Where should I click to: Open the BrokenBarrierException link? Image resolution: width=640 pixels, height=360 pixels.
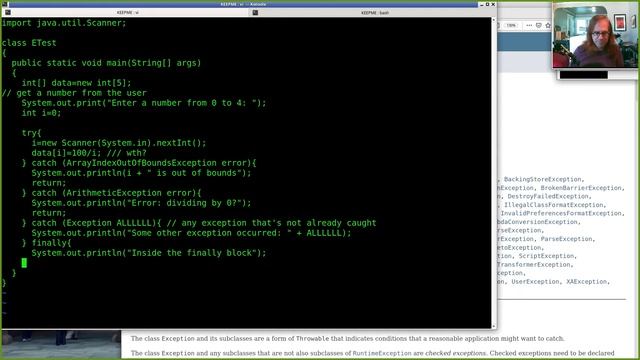pyautogui.click(x=581, y=188)
